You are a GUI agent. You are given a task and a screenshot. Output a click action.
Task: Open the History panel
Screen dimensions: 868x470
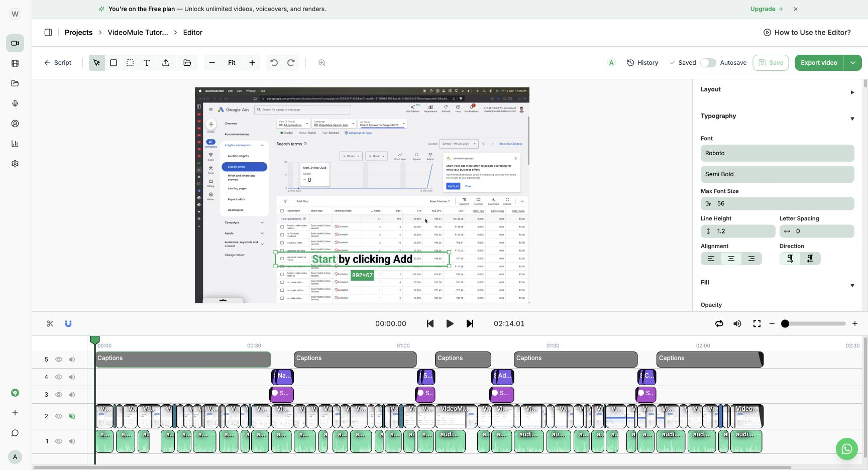(x=642, y=63)
